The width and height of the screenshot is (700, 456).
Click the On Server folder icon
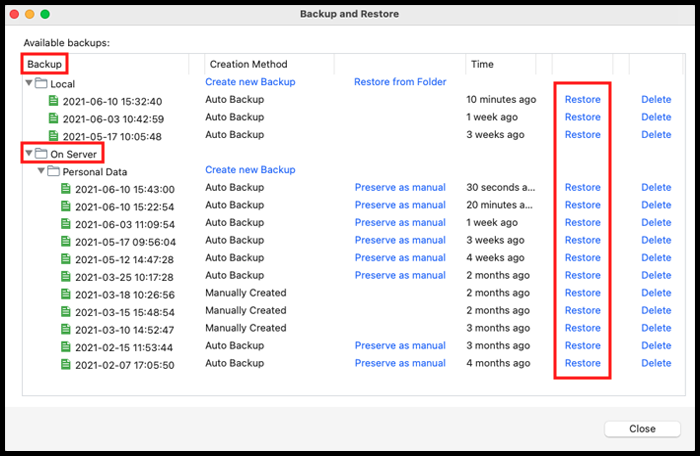point(41,154)
